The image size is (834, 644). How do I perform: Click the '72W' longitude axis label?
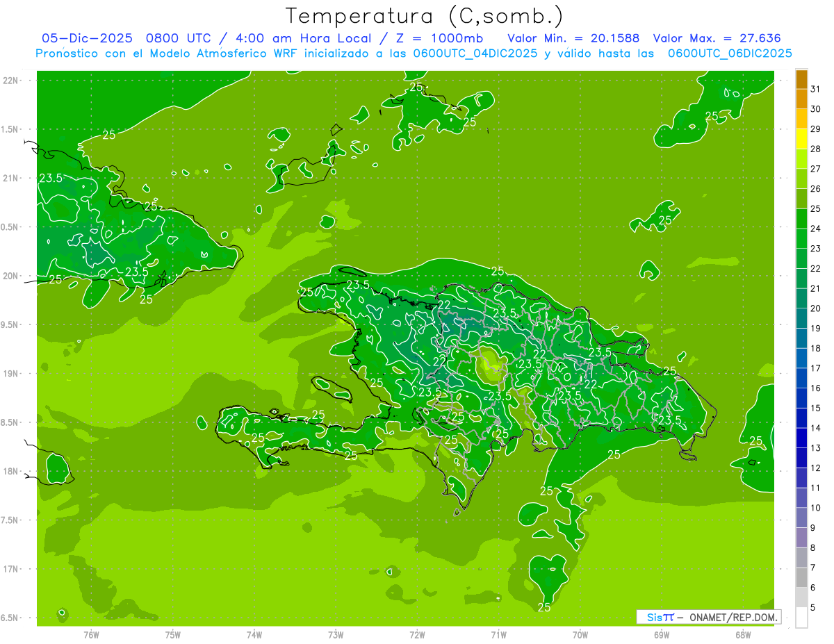(417, 635)
